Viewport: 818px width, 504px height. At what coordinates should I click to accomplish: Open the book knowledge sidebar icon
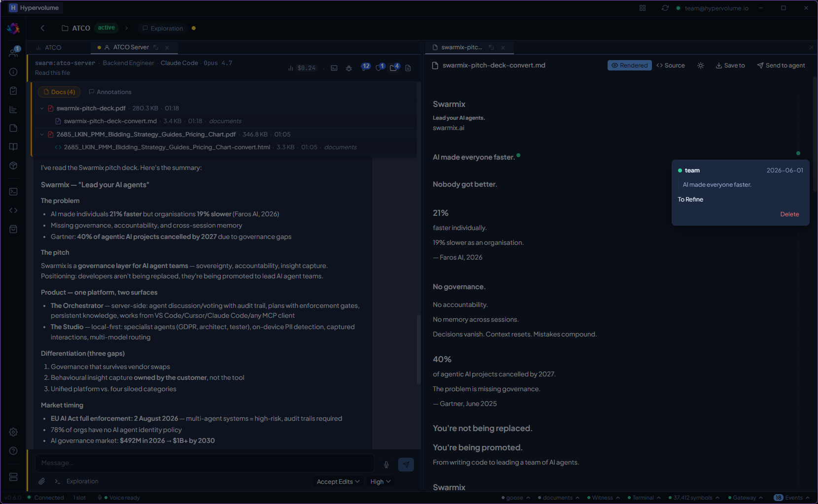pos(13,147)
